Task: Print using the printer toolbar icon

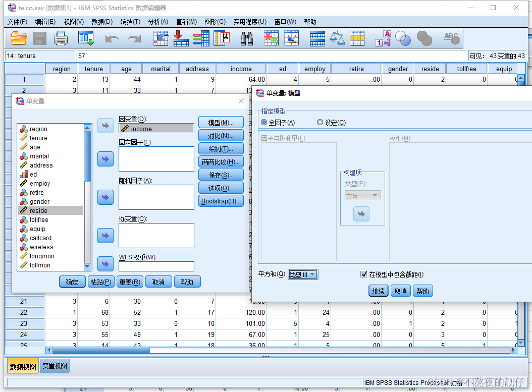Action: tap(61, 38)
